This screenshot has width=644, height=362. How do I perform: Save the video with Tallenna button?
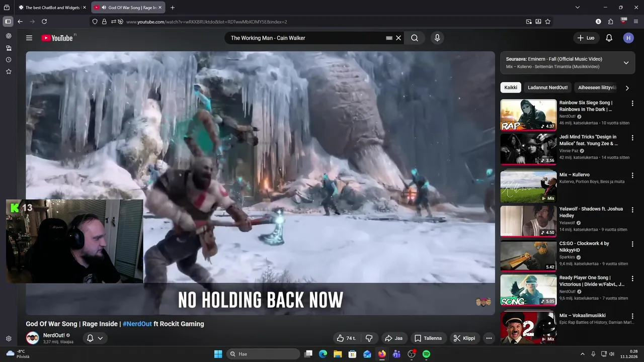428,338
